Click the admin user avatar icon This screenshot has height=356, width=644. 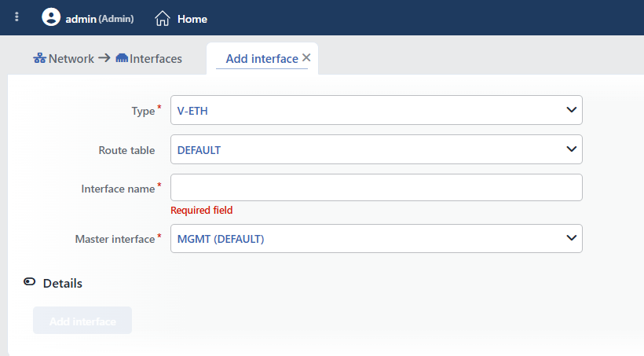point(51,17)
